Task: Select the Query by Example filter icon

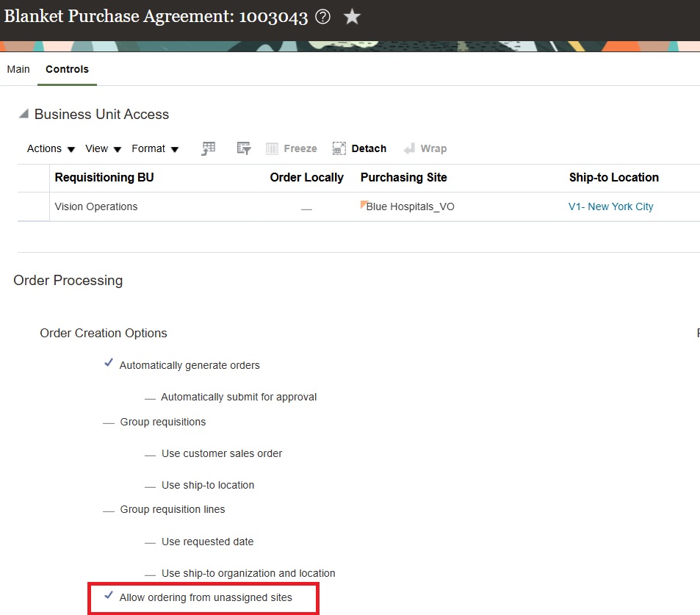Action: 243,148
